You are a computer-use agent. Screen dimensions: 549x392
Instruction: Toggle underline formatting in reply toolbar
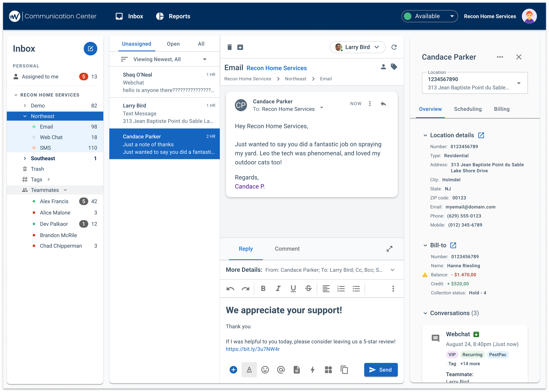coord(293,288)
